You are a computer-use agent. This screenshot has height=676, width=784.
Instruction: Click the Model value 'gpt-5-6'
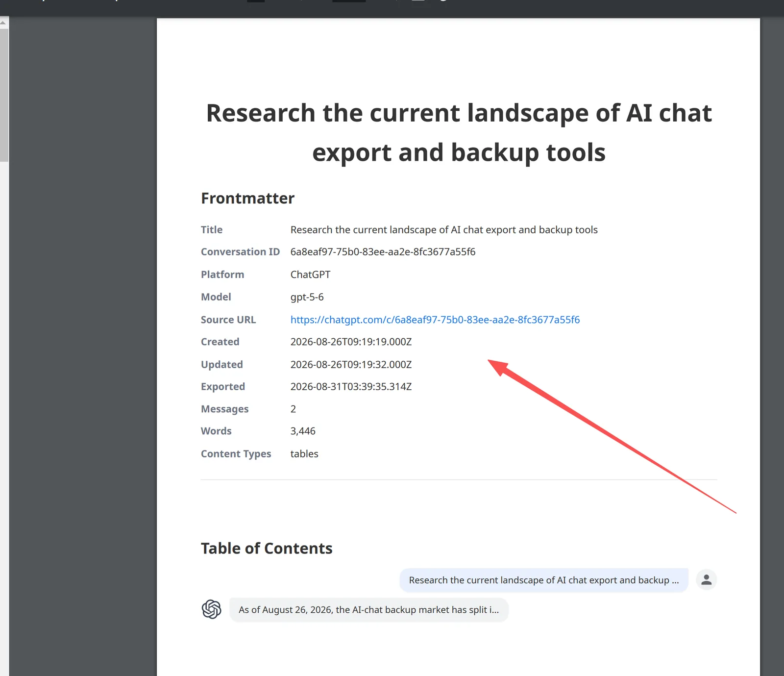[x=307, y=297]
